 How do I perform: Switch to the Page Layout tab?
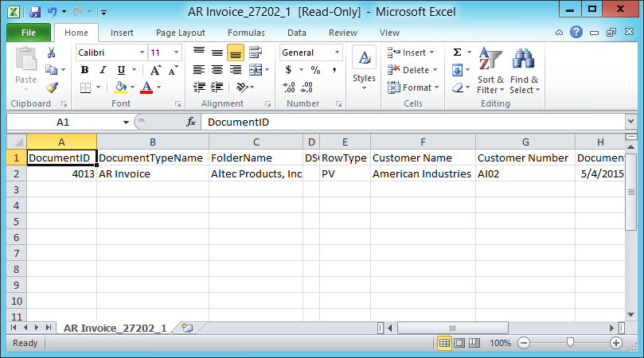(180, 33)
